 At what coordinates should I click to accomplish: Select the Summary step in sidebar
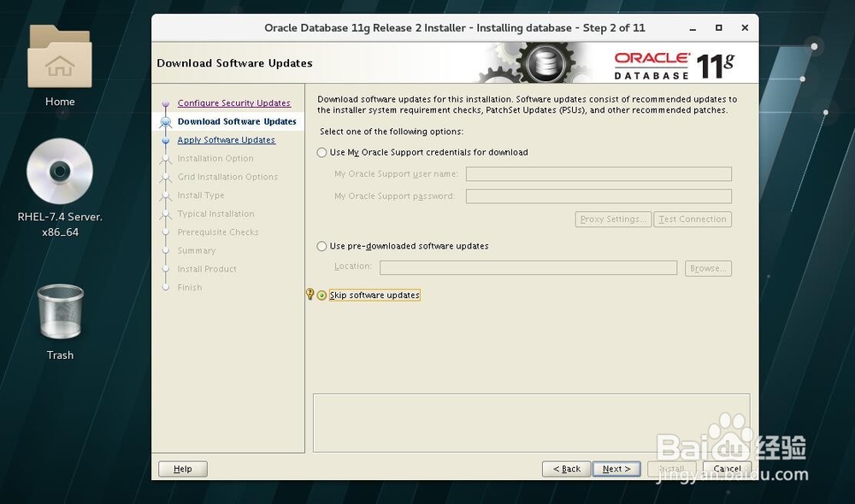click(x=197, y=250)
